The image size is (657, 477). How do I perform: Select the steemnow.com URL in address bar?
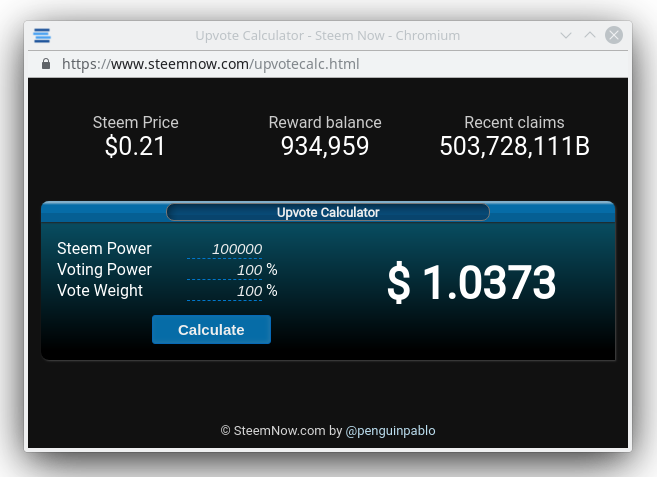click(210, 64)
